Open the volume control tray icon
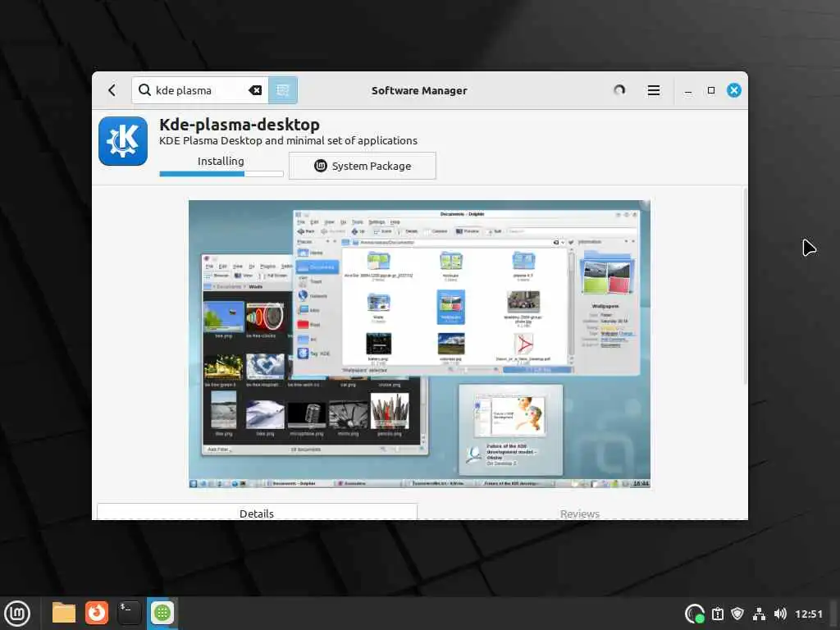The image size is (840, 630). click(x=780, y=614)
